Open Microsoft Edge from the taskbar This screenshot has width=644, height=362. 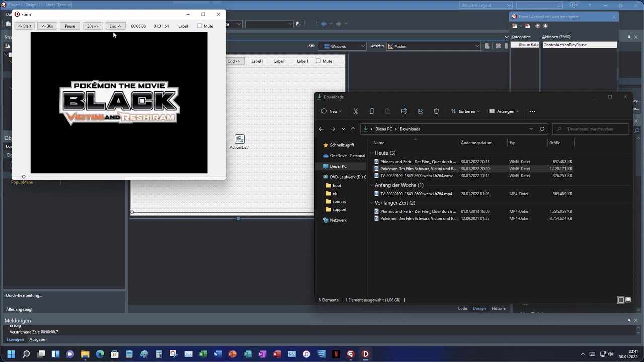pyautogui.click(x=100, y=354)
